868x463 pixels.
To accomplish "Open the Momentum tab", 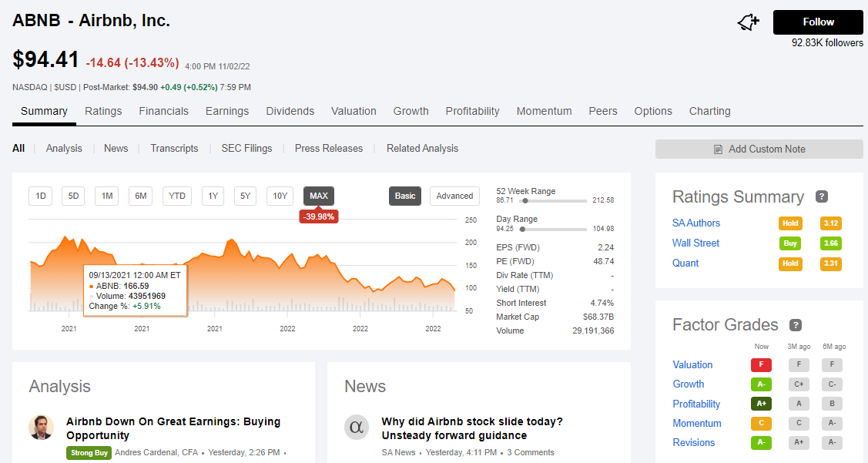I will point(545,111).
